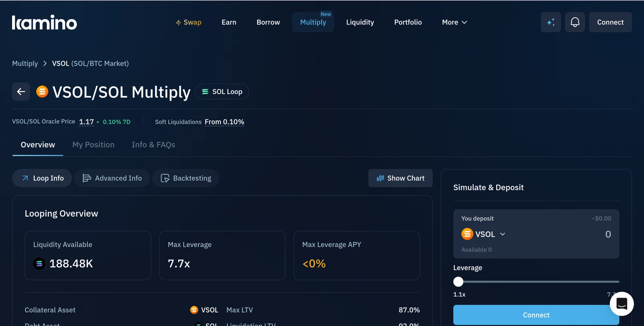
Task: Click the Show Chart button
Action: tap(400, 178)
